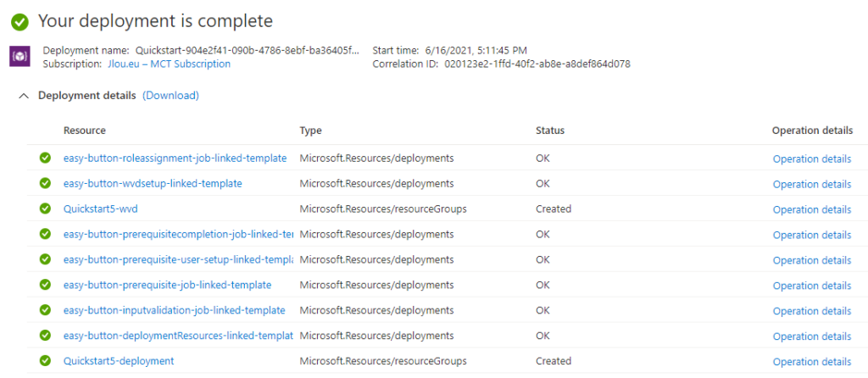Viewport: 868px width, 378px height.
Task: Click green status icon of prerequisite-user-setup row
Action: pos(46,259)
